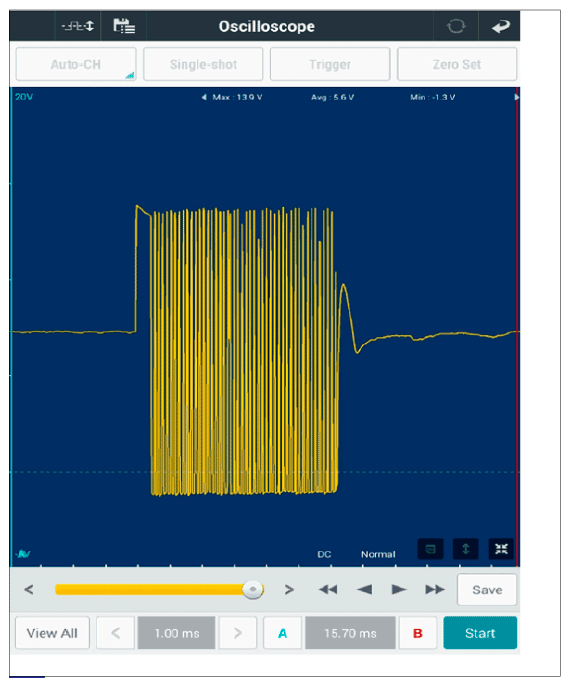Click the screen display icon on graph
Screen dimensions: 570x687
pyautogui.click(x=431, y=549)
